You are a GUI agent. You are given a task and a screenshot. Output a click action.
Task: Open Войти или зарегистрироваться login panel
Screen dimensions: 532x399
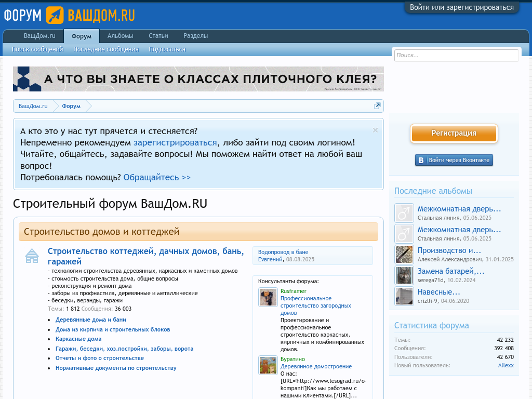click(x=461, y=7)
